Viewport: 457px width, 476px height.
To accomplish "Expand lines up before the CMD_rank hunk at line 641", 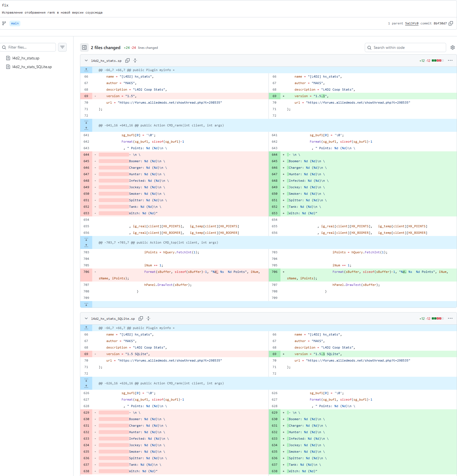I will point(86,129).
